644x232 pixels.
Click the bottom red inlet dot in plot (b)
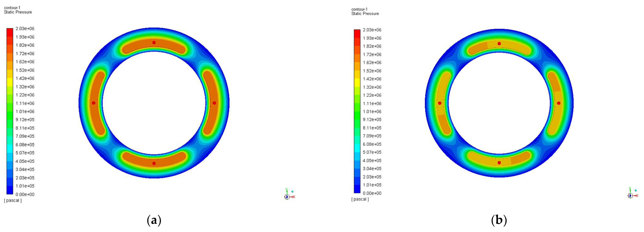click(x=499, y=163)
